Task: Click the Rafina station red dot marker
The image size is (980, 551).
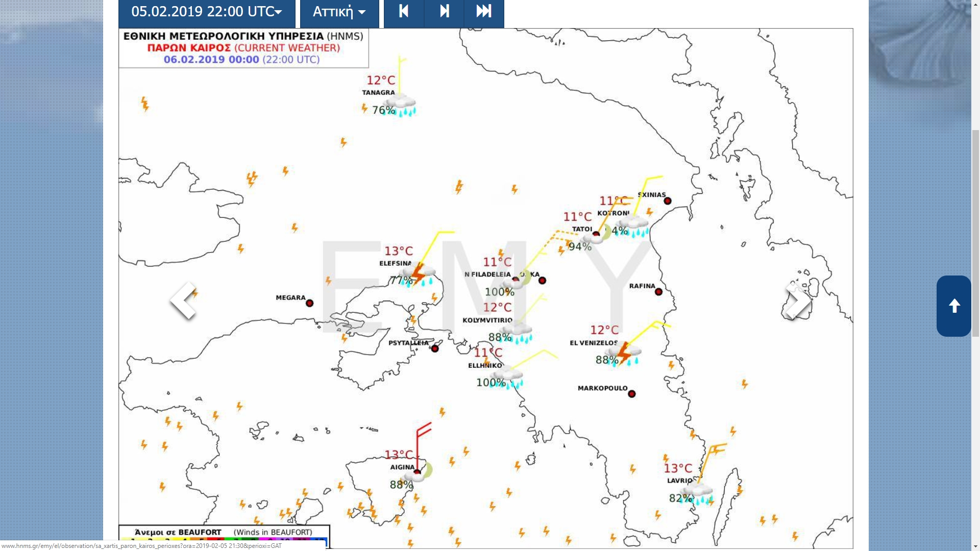Action: [x=658, y=292]
